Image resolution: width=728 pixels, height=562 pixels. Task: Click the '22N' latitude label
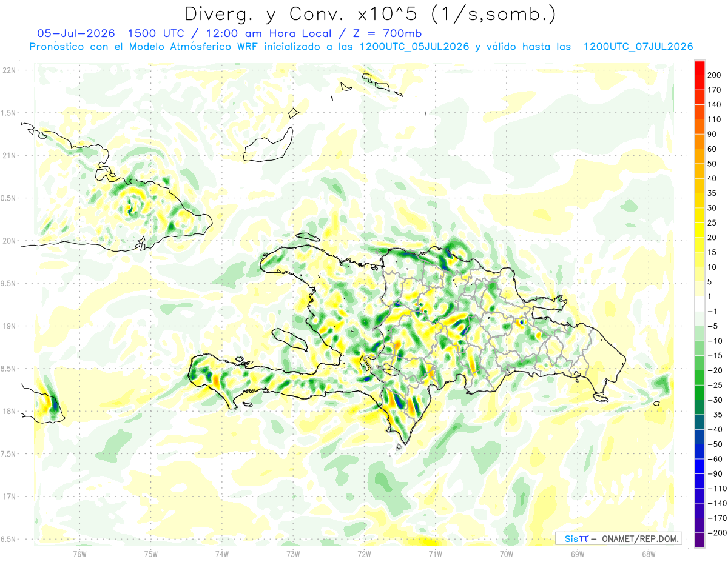tap(8, 70)
